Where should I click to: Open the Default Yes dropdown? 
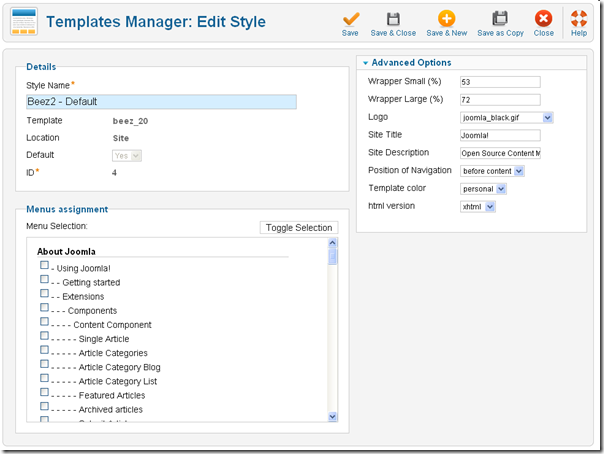click(127, 156)
